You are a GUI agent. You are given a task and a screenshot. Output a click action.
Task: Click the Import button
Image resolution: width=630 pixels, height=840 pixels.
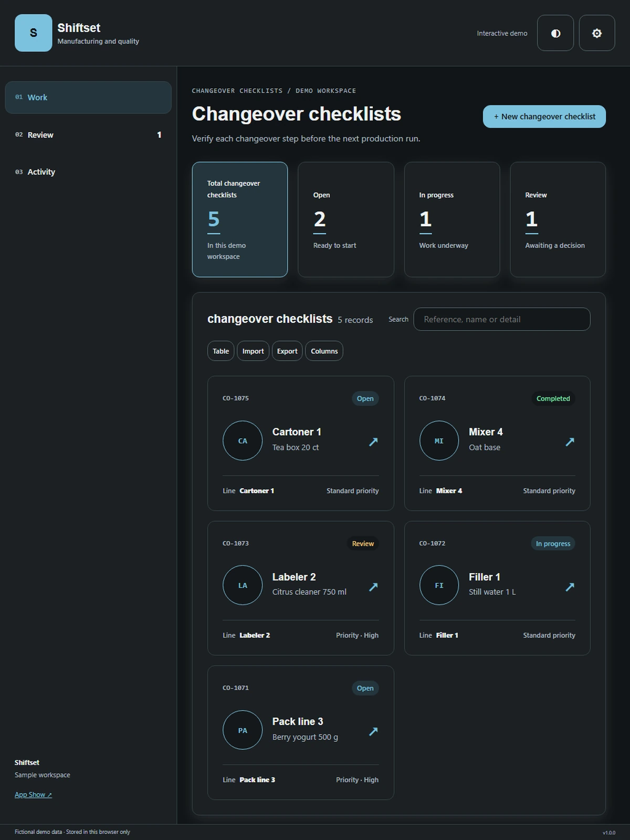coord(253,351)
